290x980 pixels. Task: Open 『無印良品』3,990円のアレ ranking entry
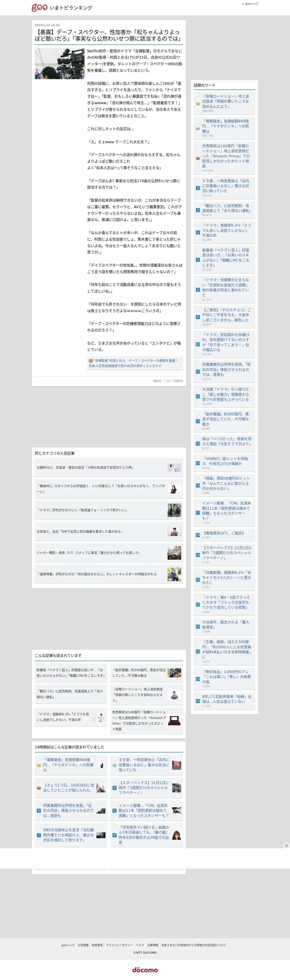coord(226,677)
